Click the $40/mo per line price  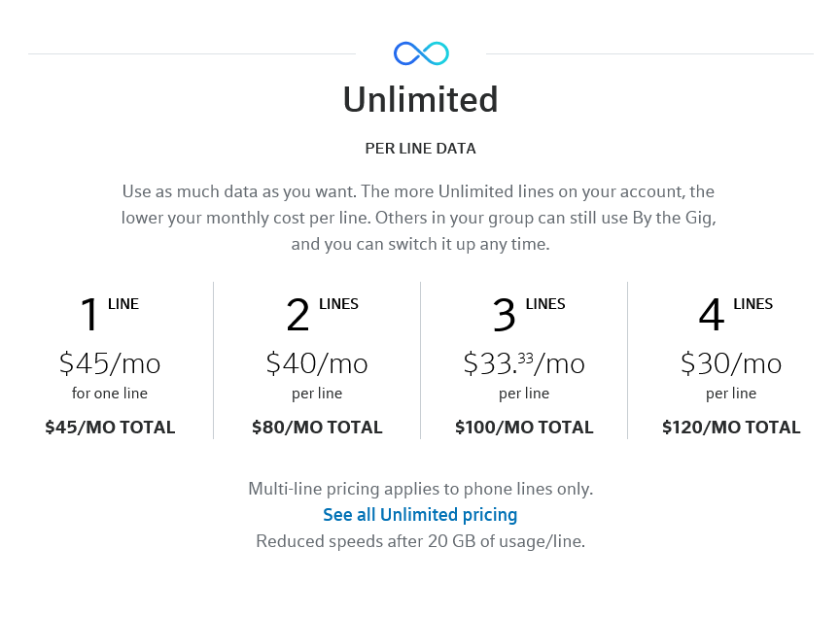pyautogui.click(x=316, y=363)
